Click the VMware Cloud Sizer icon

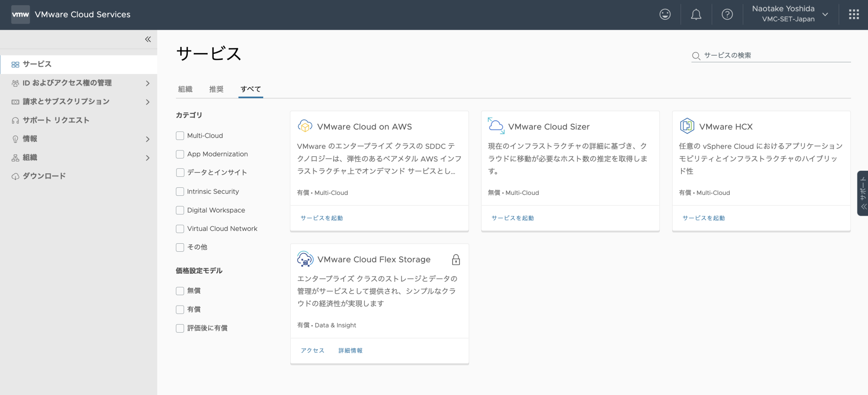pyautogui.click(x=496, y=126)
